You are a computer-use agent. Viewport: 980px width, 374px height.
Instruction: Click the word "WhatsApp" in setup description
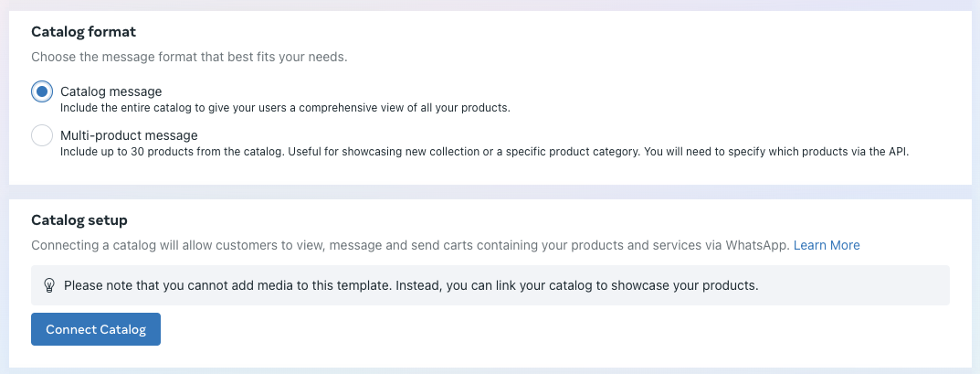point(757,245)
